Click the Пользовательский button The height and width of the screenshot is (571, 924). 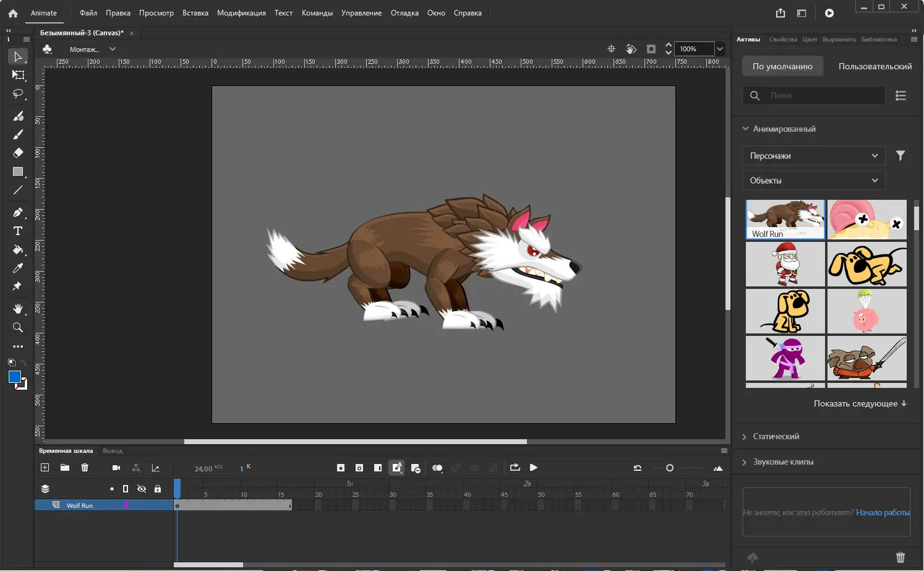875,66
